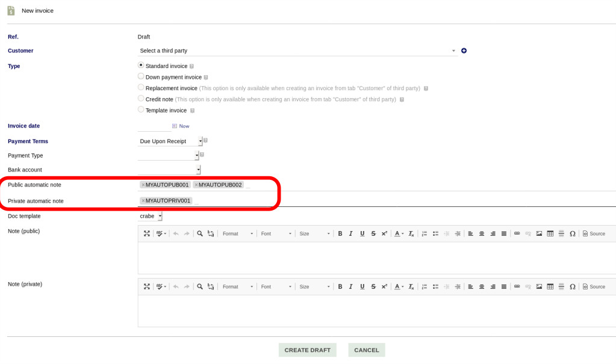This screenshot has height=364, width=616.
Task: Select the Down payment invoice option
Action: [x=141, y=77]
